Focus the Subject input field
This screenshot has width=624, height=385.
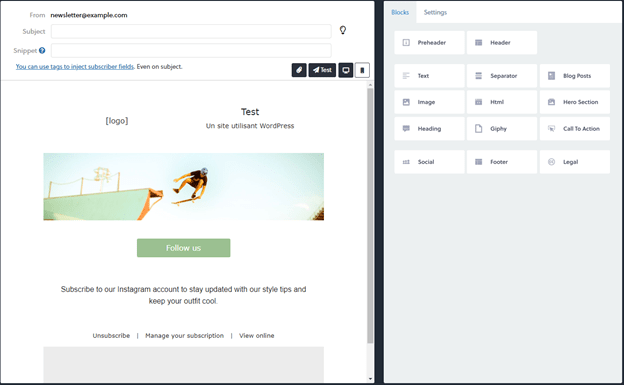coord(191,31)
